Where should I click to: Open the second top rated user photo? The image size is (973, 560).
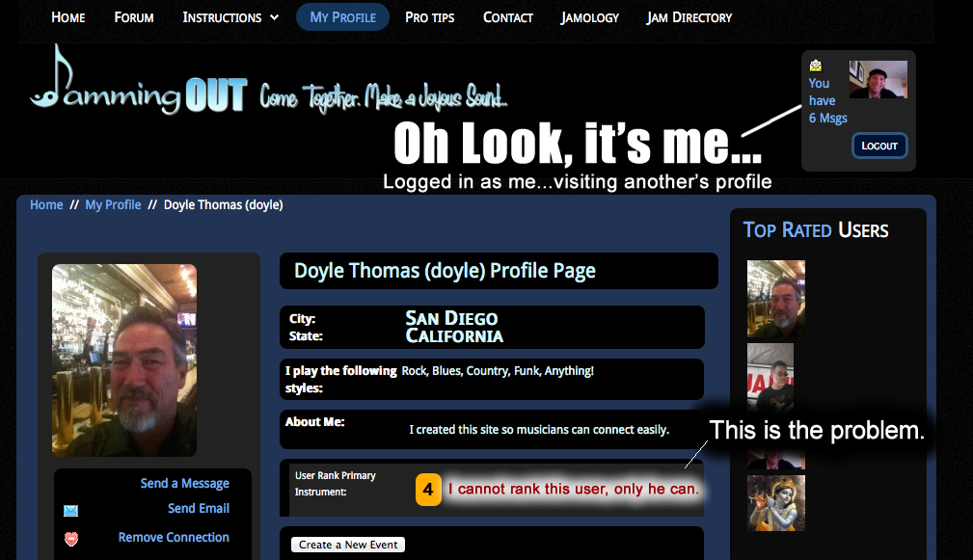pos(770,377)
